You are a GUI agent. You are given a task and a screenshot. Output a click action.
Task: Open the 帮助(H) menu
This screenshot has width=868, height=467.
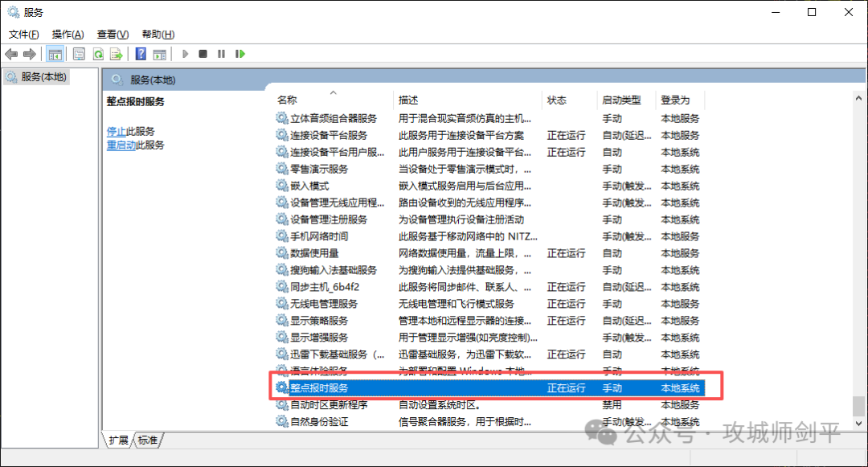click(x=158, y=35)
